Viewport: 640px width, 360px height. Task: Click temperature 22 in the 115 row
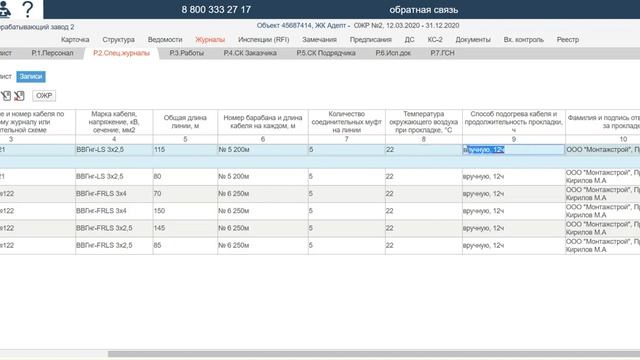423,149
